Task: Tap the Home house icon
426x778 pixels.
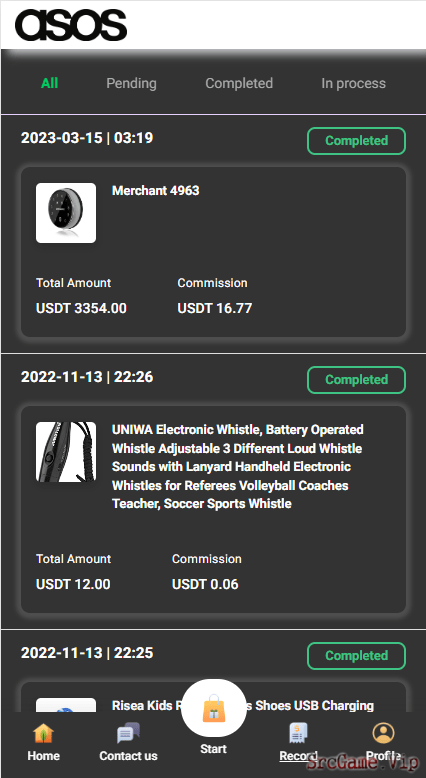Action: pyautogui.click(x=43, y=733)
